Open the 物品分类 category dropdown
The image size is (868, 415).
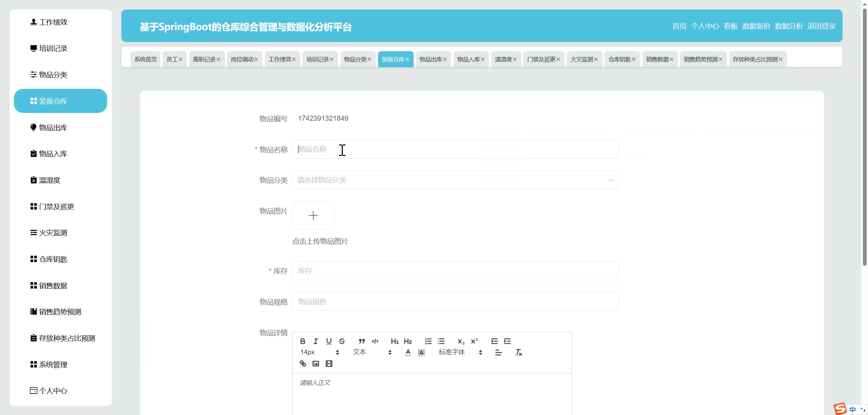pyautogui.click(x=455, y=180)
